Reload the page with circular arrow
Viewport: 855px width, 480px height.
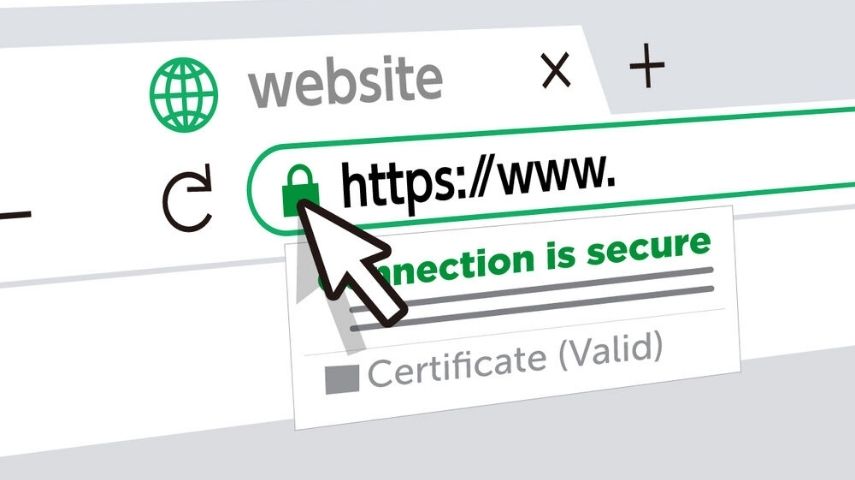(x=188, y=197)
